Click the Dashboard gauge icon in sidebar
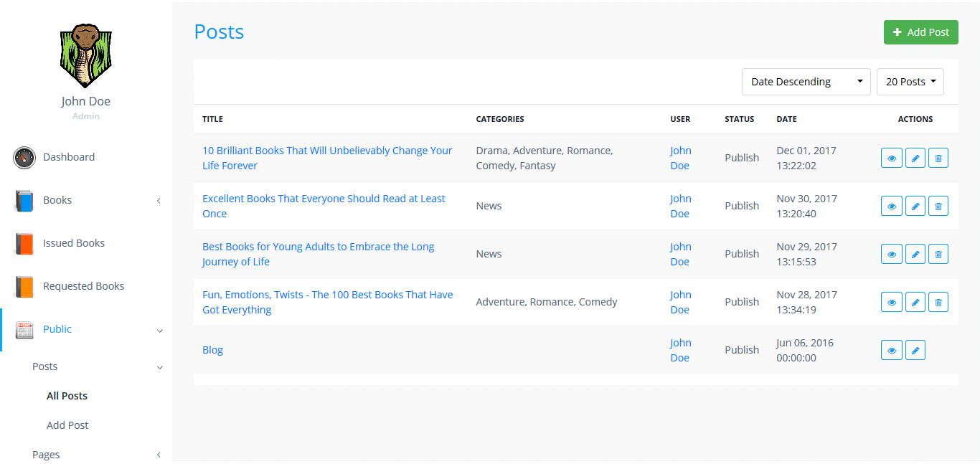This screenshot has height=464, width=980. click(24, 158)
